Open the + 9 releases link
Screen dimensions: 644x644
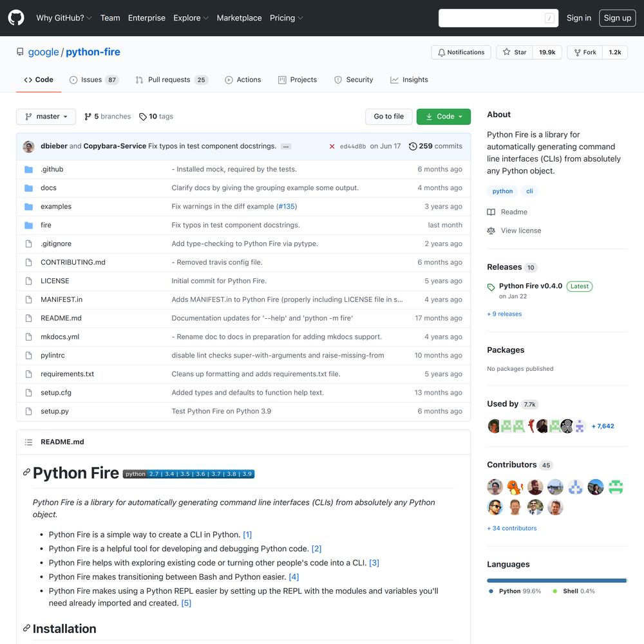pos(504,314)
